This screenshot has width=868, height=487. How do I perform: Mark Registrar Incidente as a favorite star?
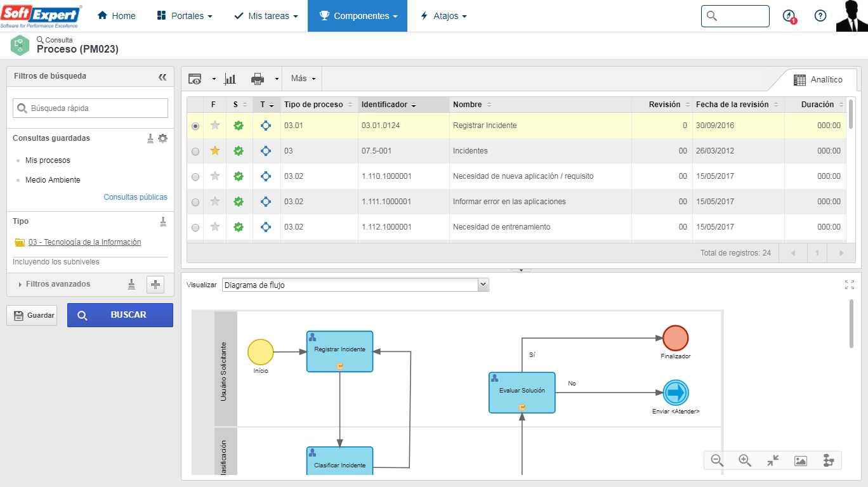coord(215,126)
